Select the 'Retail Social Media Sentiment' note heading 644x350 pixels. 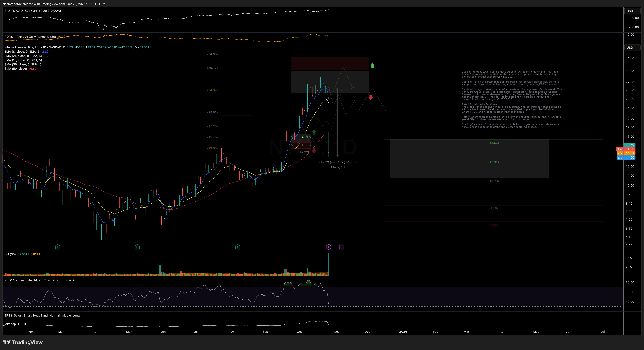480,104
